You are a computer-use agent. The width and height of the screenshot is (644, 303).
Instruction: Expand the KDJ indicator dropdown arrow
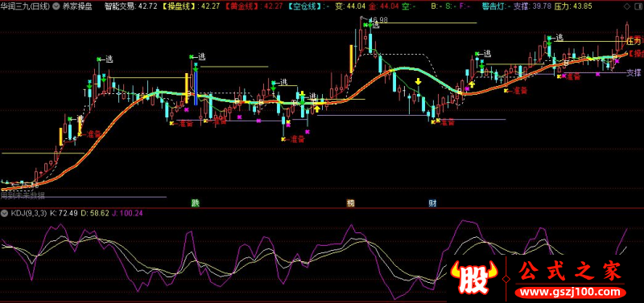tap(5, 213)
